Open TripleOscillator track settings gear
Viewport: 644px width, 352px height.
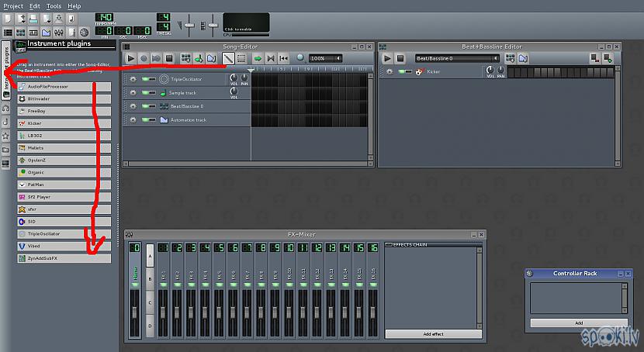(x=133, y=79)
